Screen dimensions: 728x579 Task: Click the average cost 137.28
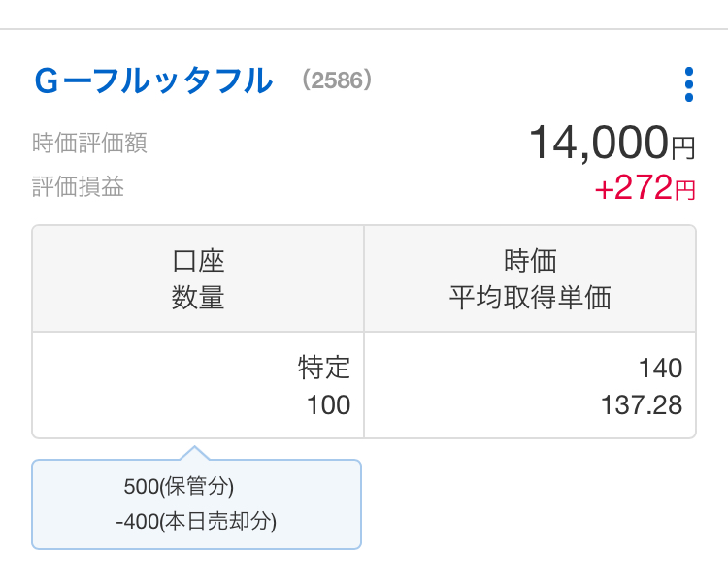pyautogui.click(x=642, y=404)
